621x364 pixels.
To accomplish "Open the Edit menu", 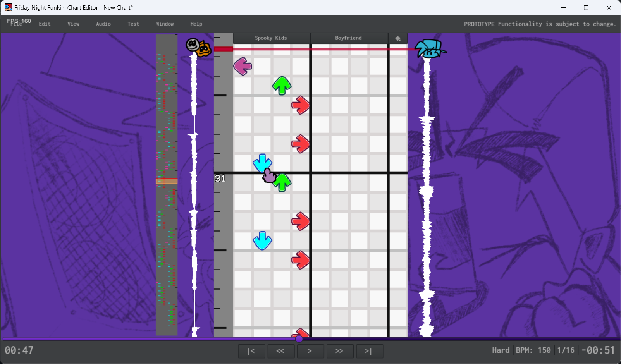I will [x=45, y=24].
